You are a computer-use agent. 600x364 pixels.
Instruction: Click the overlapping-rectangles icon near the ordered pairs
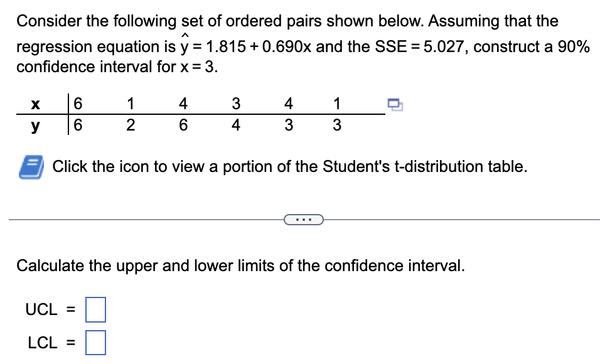[397, 105]
